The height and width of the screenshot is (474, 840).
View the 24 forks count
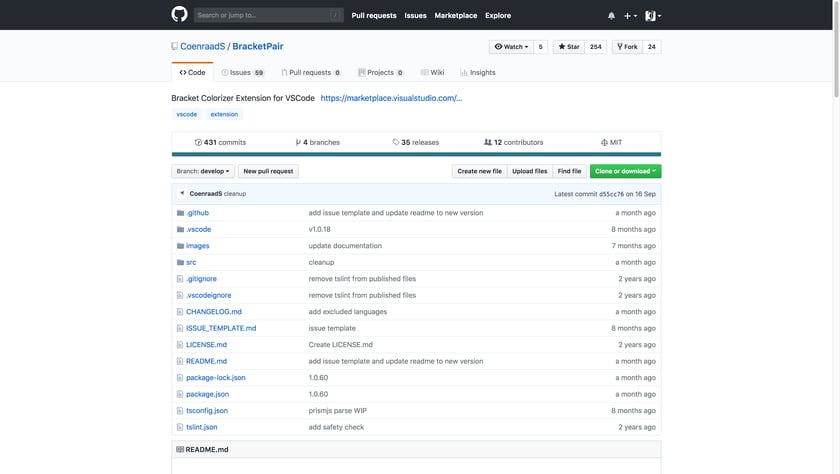click(x=651, y=47)
